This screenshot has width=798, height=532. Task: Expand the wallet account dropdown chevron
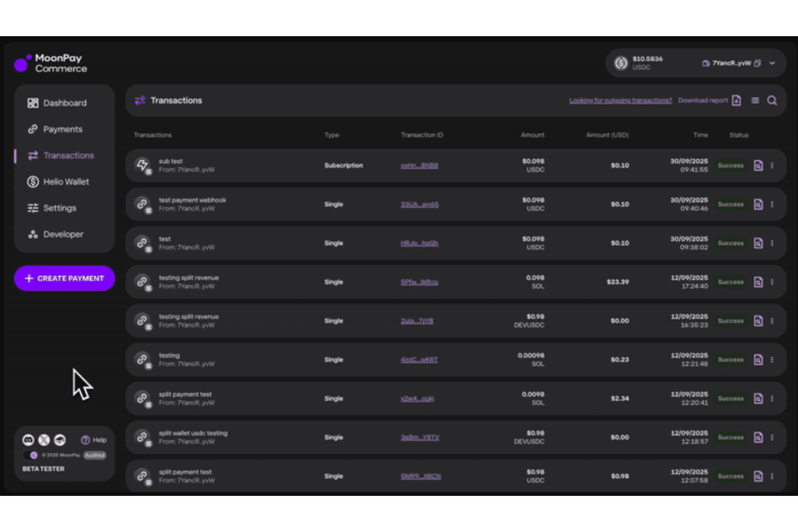tap(772, 64)
